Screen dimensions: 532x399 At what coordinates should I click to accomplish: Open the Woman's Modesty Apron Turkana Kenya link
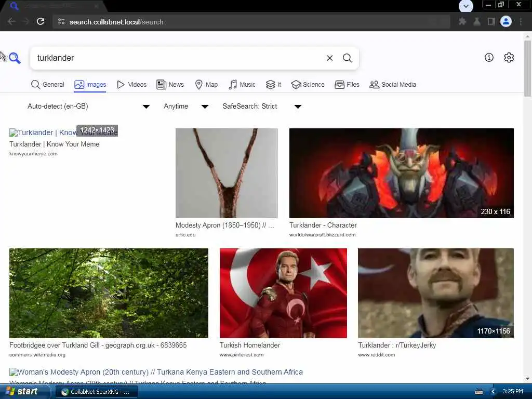(156, 372)
